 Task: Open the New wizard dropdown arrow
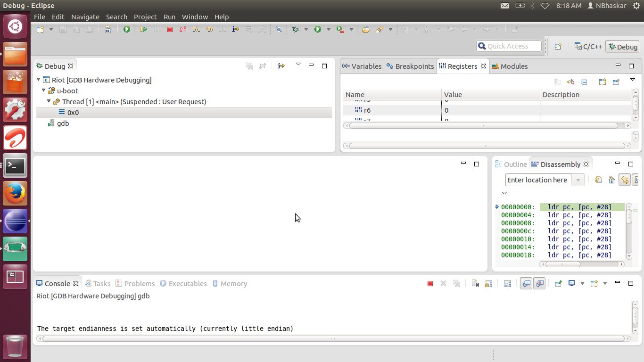click(51, 29)
